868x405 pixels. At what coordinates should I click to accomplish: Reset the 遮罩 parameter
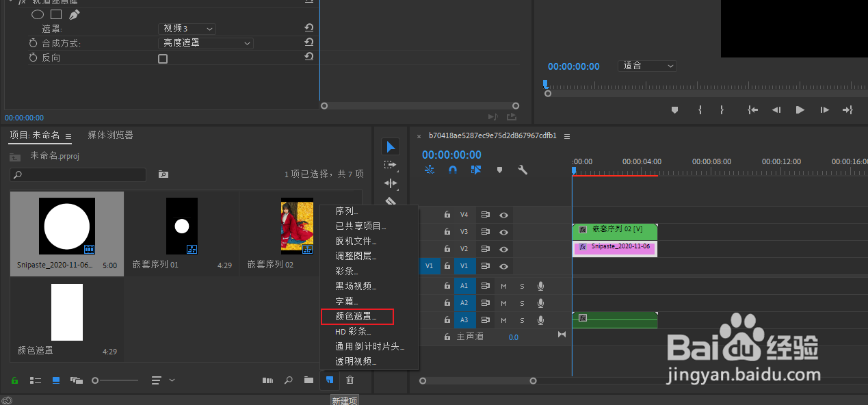309,28
